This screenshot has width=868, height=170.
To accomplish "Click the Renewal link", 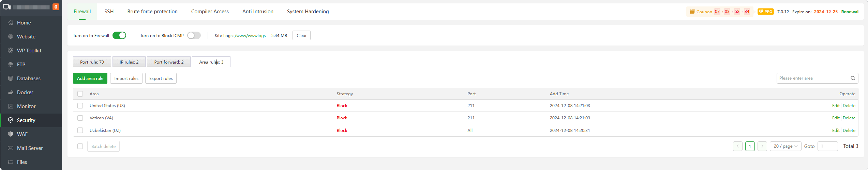I will (x=850, y=12).
